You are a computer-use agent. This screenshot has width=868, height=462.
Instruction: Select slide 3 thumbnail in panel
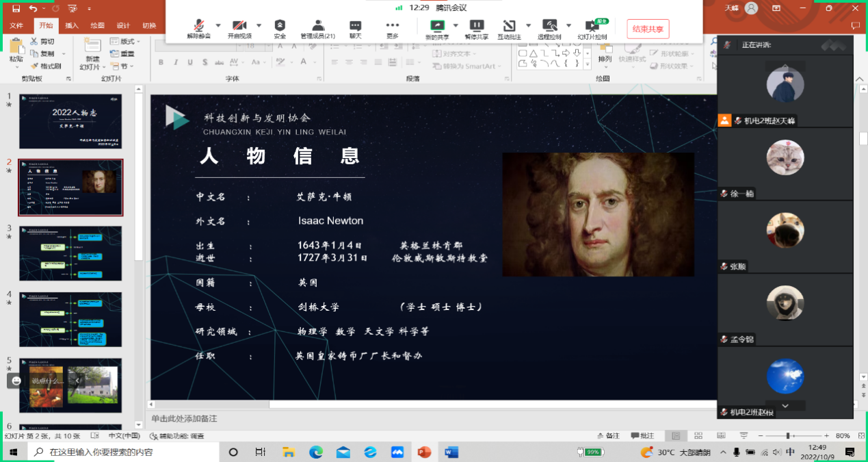point(70,253)
